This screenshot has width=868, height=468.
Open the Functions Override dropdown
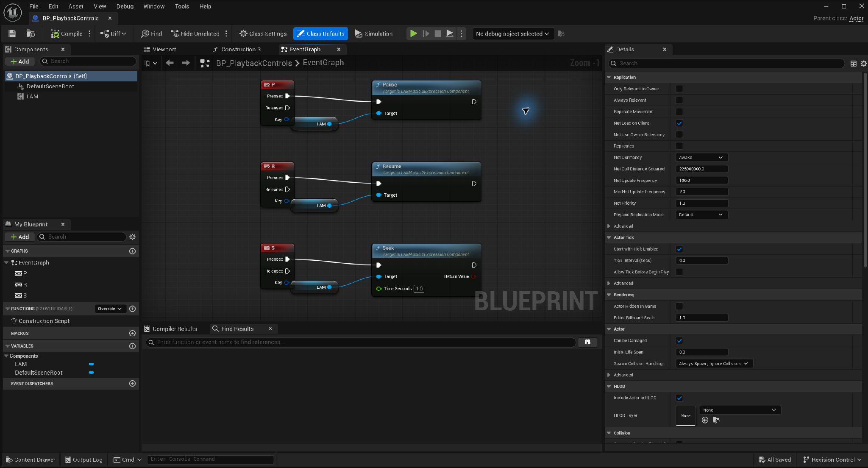coord(110,309)
